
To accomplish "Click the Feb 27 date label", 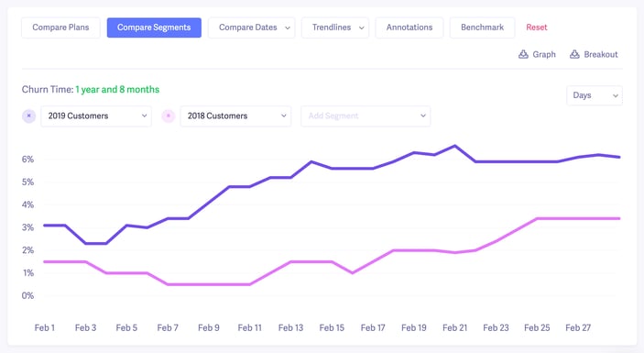I will point(578,328).
